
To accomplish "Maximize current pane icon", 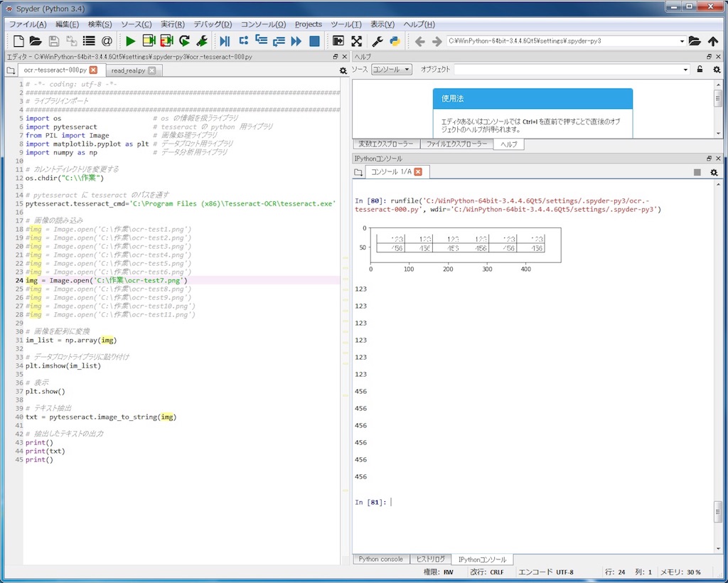I will coord(357,41).
